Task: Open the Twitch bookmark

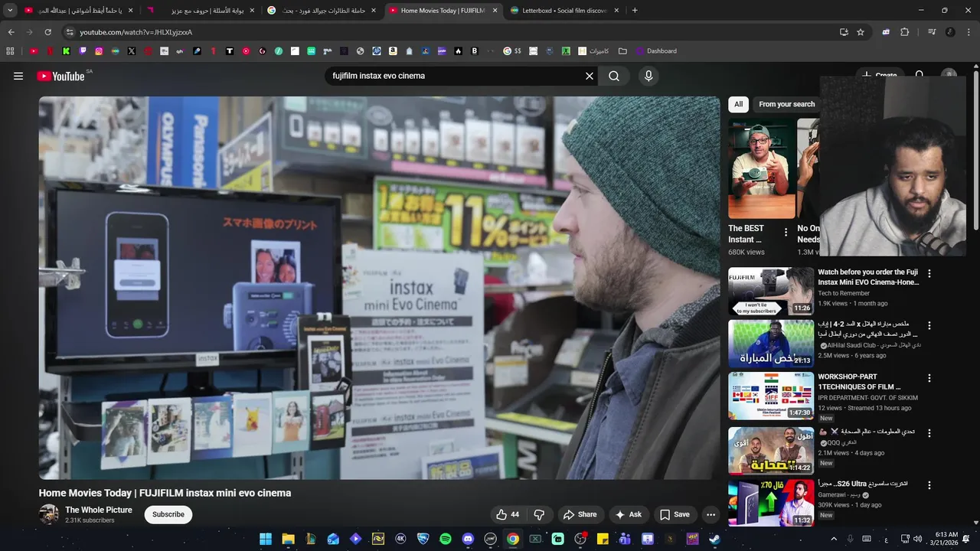Action: pyautogui.click(x=83, y=51)
